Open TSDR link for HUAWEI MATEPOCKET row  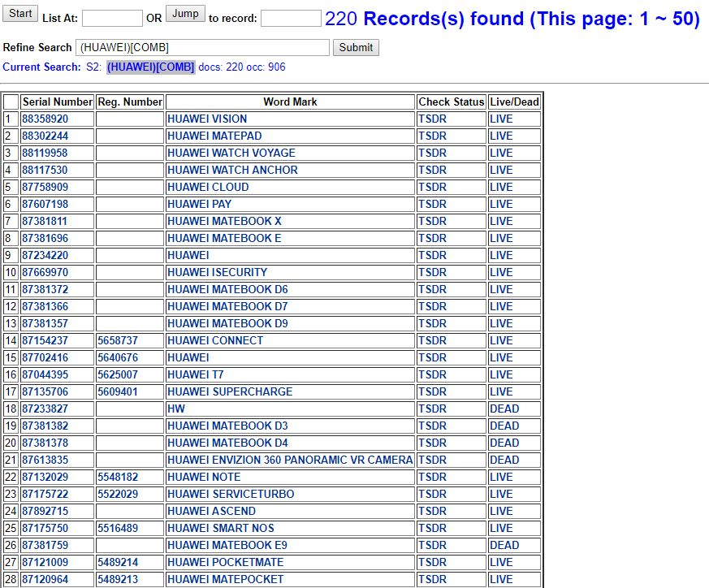432,579
